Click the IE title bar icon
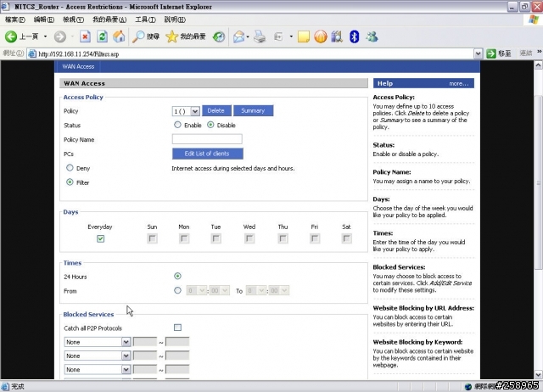The width and height of the screenshot is (543, 392). (5, 6)
